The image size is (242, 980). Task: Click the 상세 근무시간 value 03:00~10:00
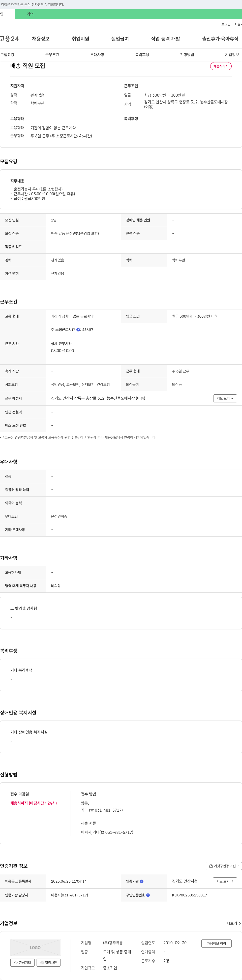click(63, 351)
